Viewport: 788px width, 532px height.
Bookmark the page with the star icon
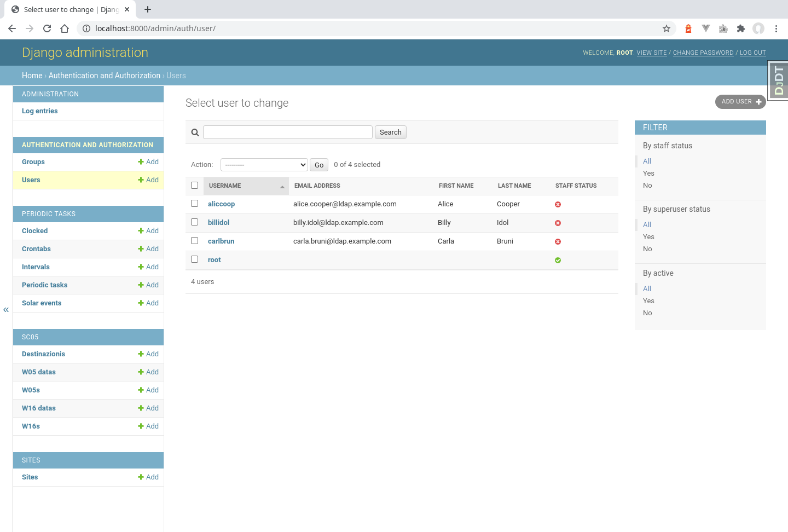[x=667, y=28]
